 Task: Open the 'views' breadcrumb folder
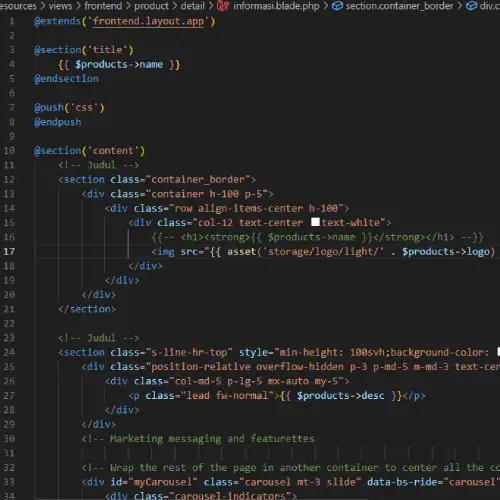60,6
